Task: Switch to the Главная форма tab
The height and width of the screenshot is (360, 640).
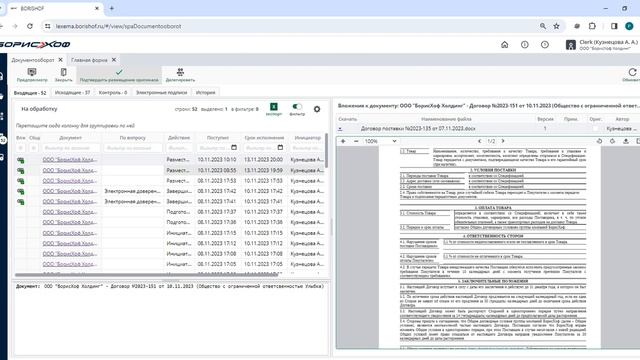Action: 89,60
